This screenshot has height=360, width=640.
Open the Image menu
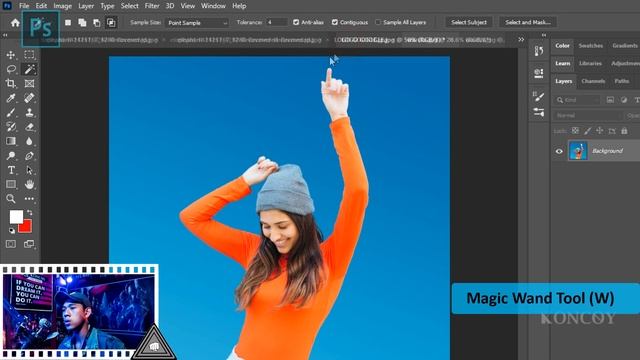tap(62, 6)
